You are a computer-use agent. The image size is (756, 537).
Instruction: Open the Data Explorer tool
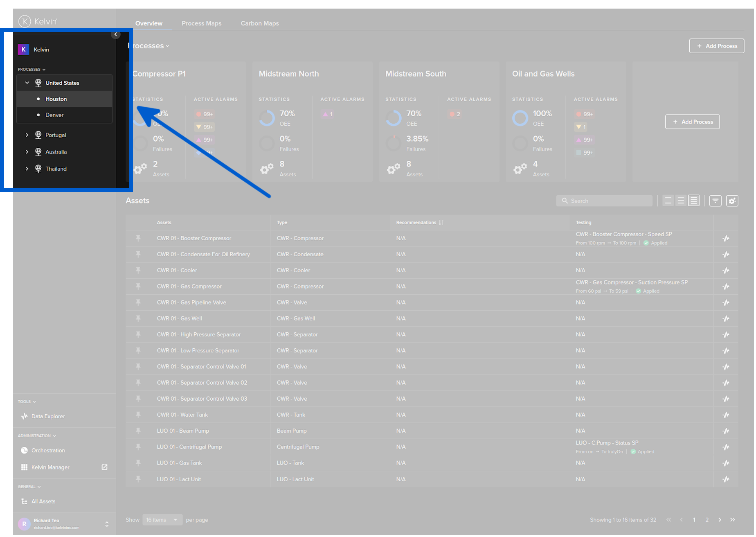coord(48,416)
